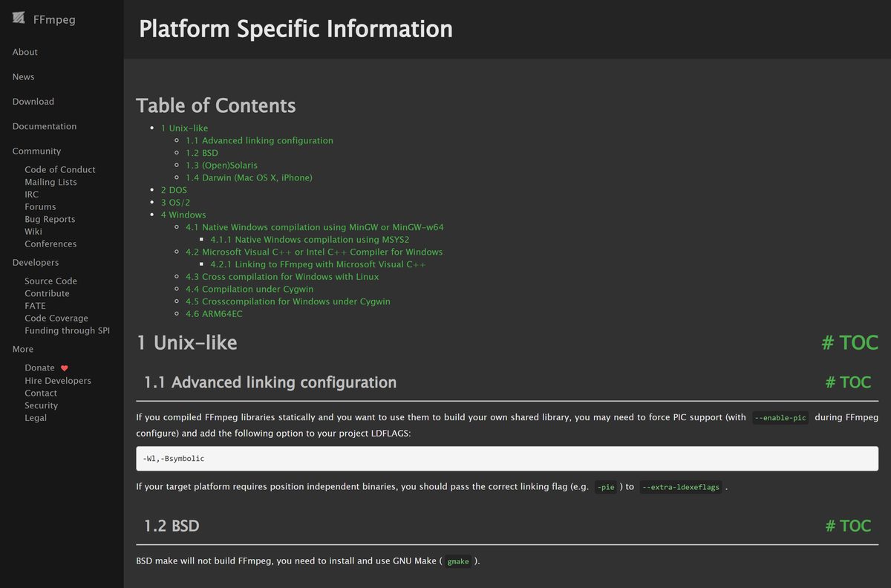Go to the News sidebar item
891x588 pixels.
click(x=24, y=76)
